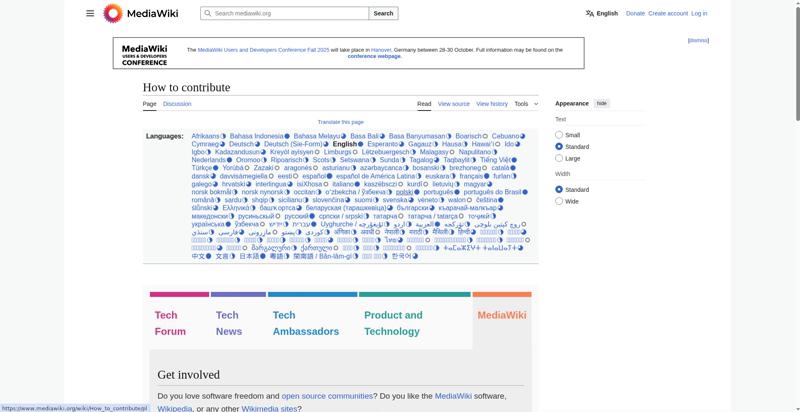Viewport: 800px width, 412px height.
Task: Expand the Tools dropdown menu
Action: (x=525, y=104)
